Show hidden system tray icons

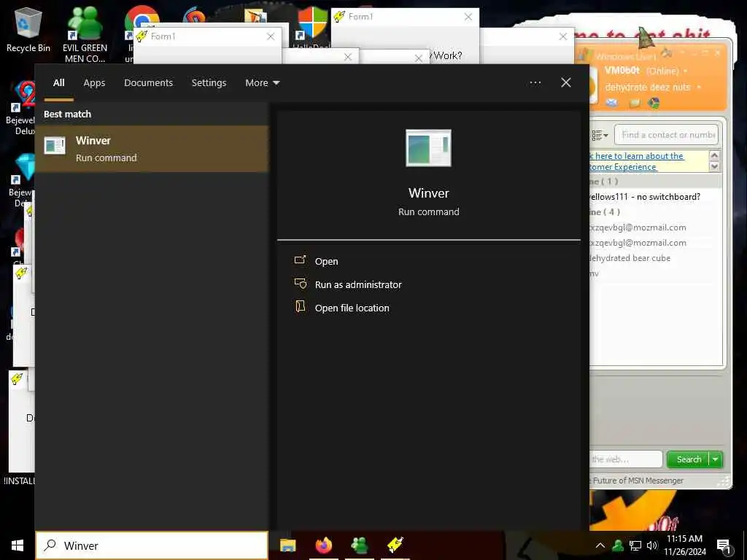tap(600, 545)
